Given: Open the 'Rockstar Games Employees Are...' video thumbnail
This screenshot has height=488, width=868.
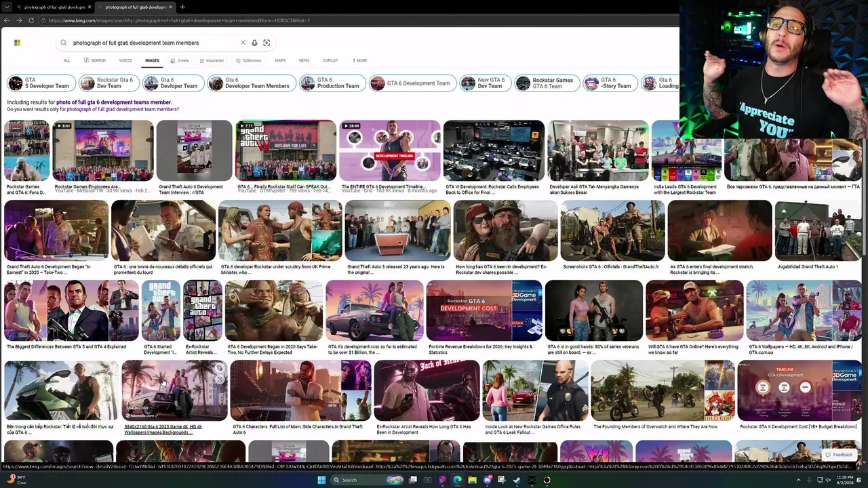Looking at the screenshot, I should pos(103,150).
